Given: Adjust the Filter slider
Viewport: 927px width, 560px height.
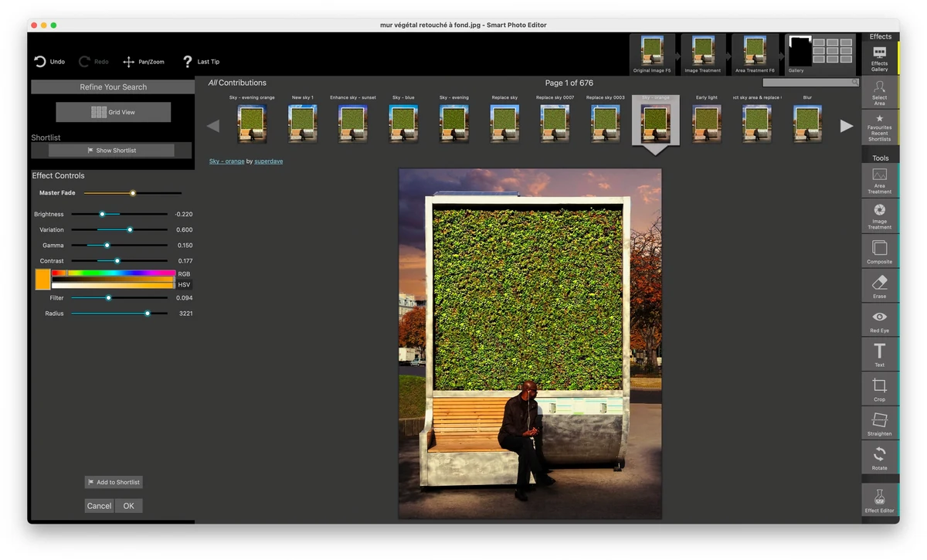Looking at the screenshot, I should [x=119, y=297].
